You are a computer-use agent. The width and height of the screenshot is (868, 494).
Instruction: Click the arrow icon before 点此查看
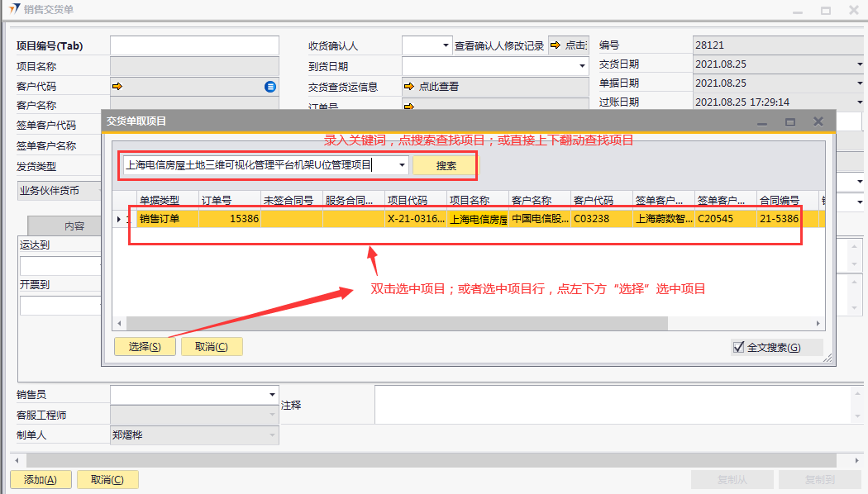tap(408, 86)
